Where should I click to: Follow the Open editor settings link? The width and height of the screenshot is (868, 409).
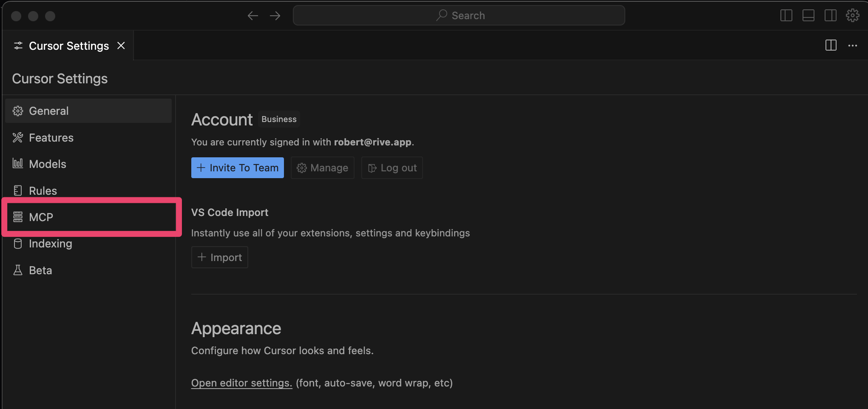[241, 383]
